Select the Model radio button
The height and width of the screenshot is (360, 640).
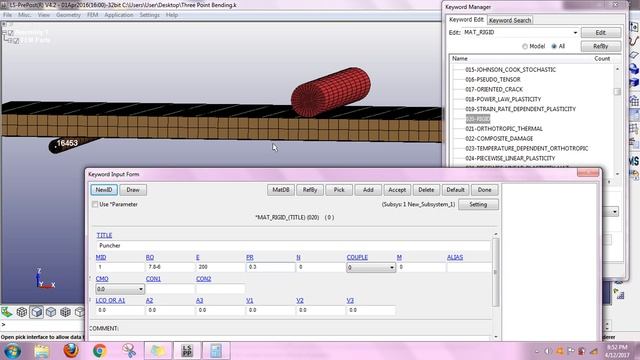pyautogui.click(x=525, y=47)
